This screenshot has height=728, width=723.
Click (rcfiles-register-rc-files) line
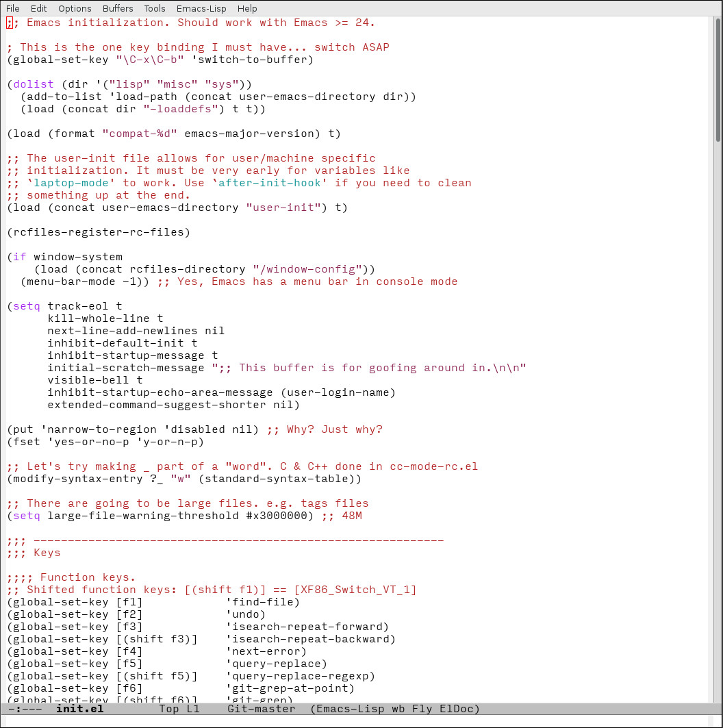point(99,231)
